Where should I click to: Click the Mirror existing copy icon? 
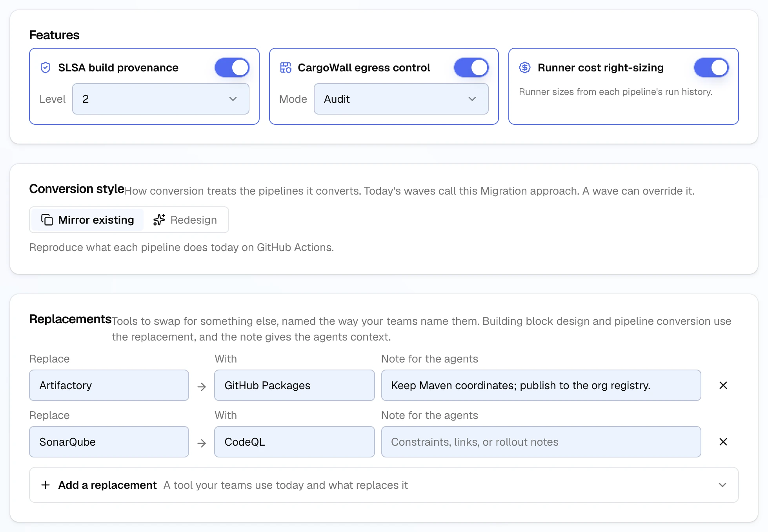47,220
